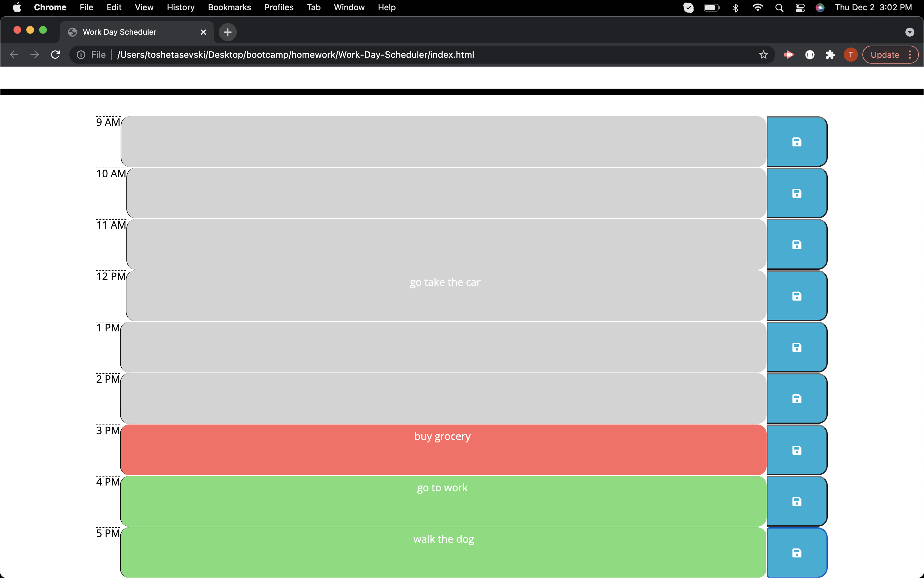Open the View menu
This screenshot has height=578, width=924.
tap(144, 7)
